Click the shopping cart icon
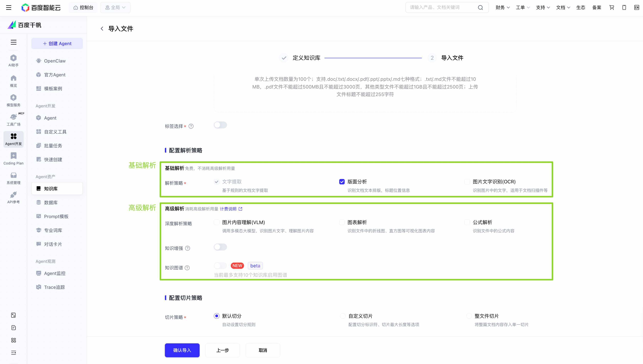Image resolution: width=643 pixels, height=364 pixels. (x=612, y=8)
